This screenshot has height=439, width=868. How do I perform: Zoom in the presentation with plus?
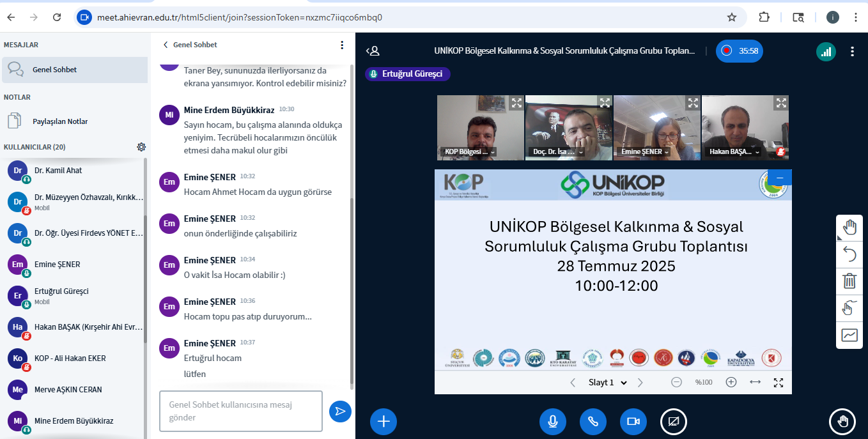(731, 382)
